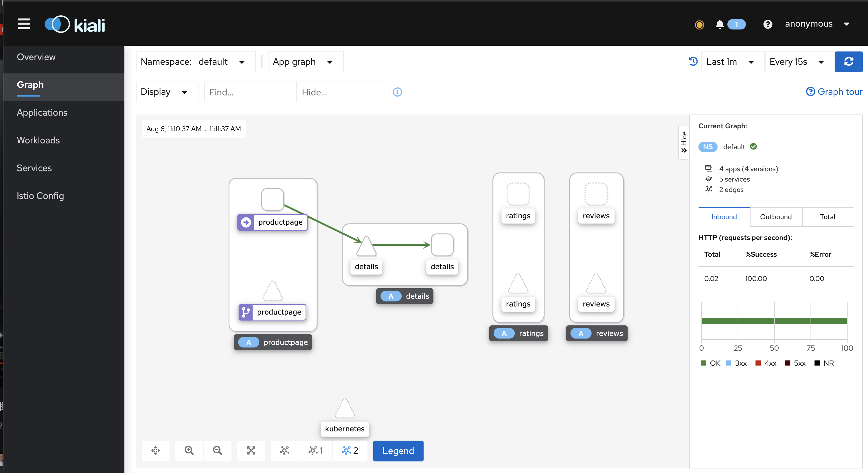868x473 pixels.
Task: Open the App graph type dropdown
Action: (x=306, y=62)
